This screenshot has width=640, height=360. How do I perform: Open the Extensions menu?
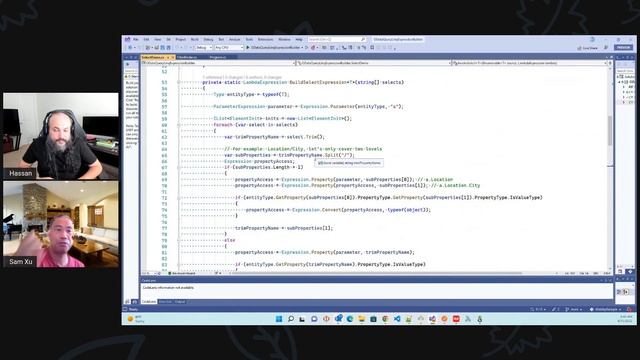265,40
